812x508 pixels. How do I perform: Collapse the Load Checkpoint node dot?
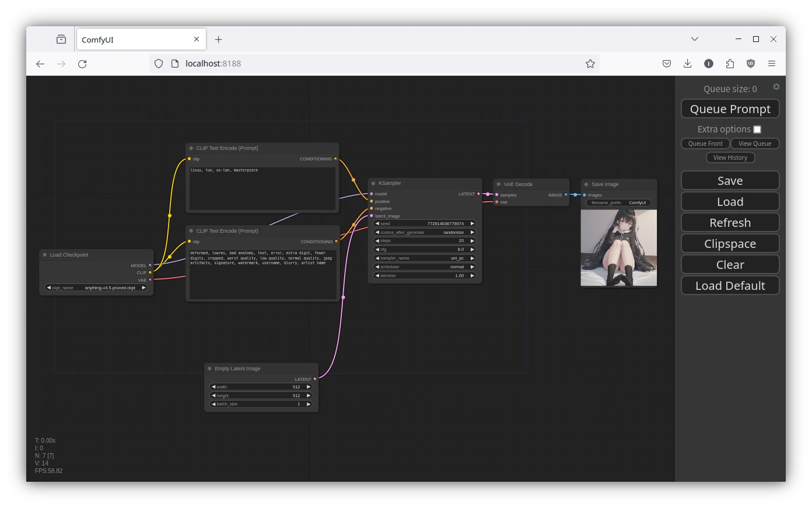pos(45,255)
